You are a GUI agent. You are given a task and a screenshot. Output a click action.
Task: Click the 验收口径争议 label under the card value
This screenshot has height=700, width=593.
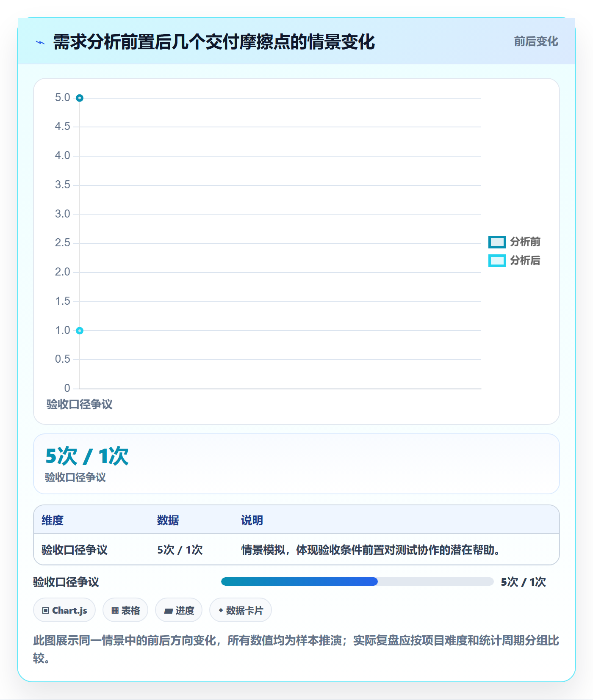(x=75, y=477)
